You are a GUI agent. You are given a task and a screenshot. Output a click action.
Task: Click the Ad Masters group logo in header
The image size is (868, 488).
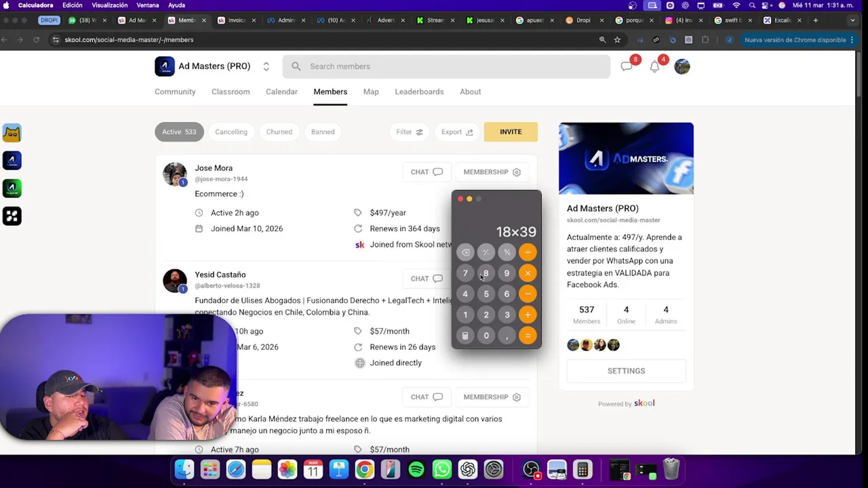pyautogui.click(x=164, y=66)
